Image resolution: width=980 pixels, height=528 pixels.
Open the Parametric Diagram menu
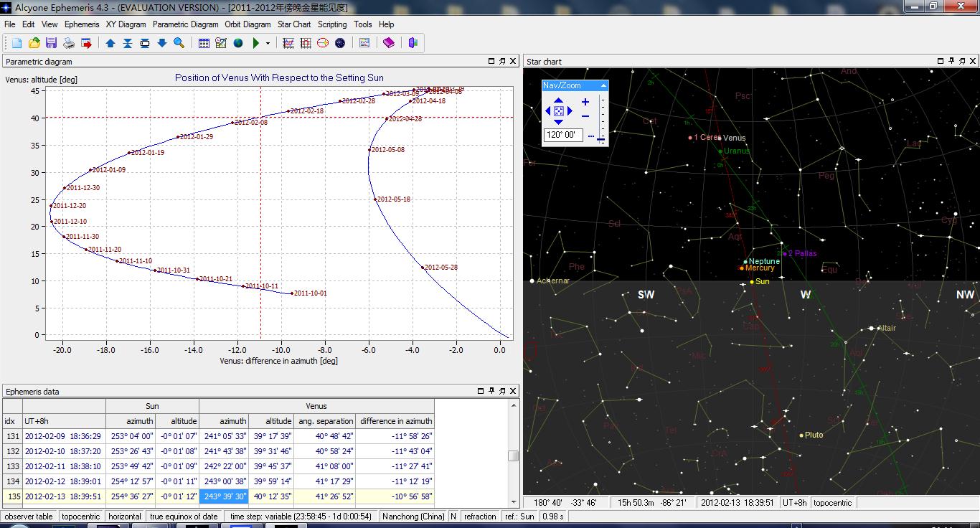[185, 24]
